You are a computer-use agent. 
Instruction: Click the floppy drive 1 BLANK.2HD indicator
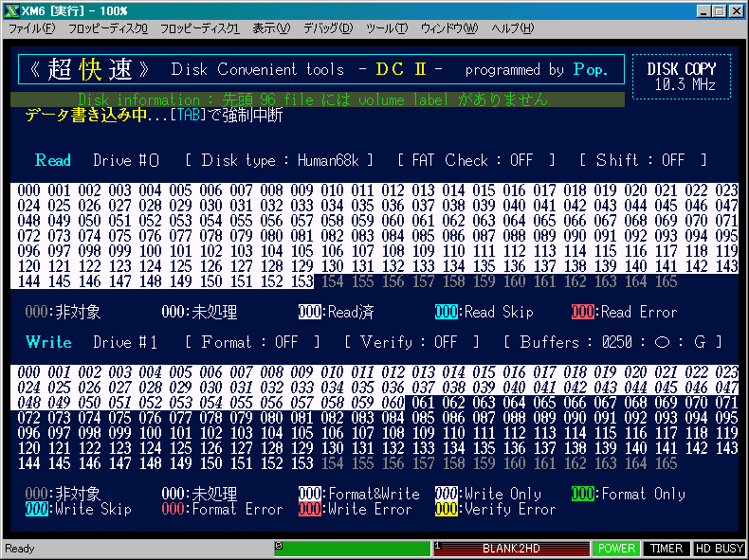(512, 549)
